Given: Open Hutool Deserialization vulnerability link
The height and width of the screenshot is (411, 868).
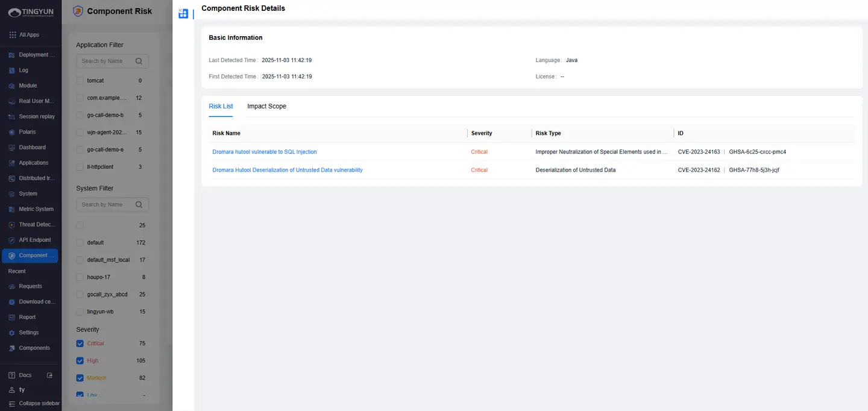Looking at the screenshot, I should 287,170.
